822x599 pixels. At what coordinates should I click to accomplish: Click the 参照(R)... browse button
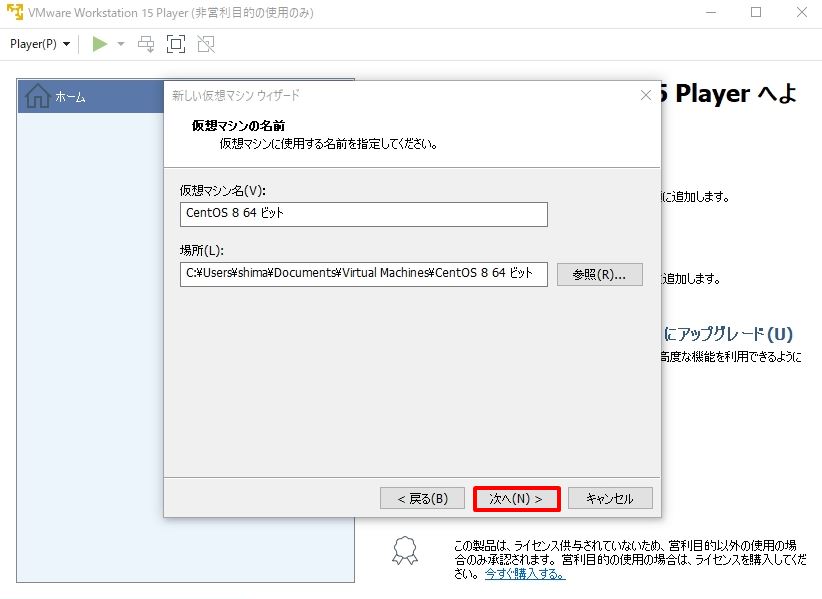coord(600,275)
